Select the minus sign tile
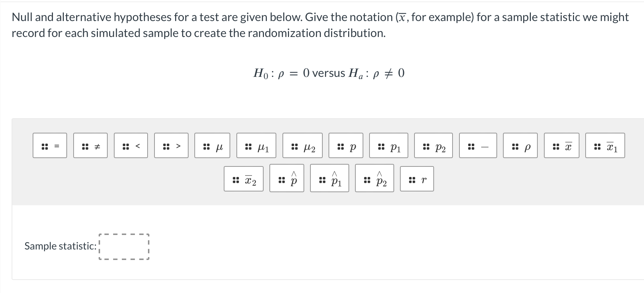This screenshot has width=644, height=293. 478,145
